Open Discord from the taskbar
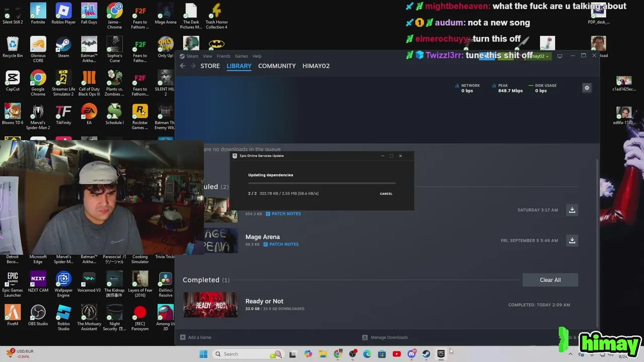 pyautogui.click(x=412, y=354)
